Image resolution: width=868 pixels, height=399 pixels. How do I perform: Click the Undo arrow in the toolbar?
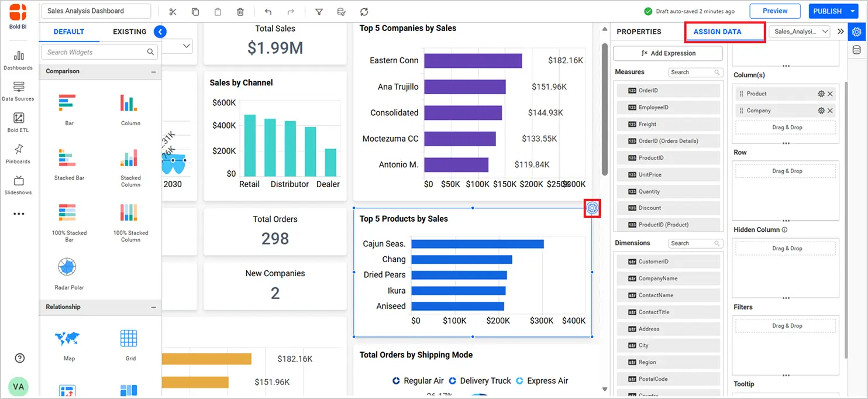[x=268, y=12]
